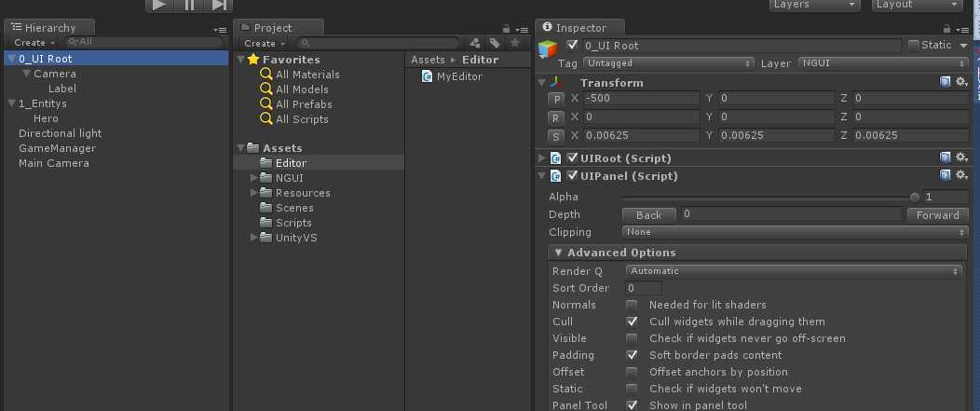Click the Transform component icon
This screenshot has width=980, height=411.
coord(556,83)
